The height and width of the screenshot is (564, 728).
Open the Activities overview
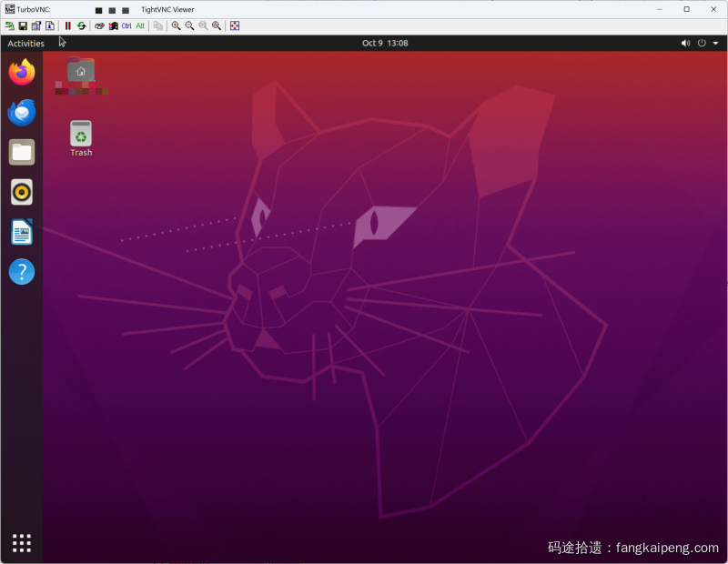pos(25,43)
